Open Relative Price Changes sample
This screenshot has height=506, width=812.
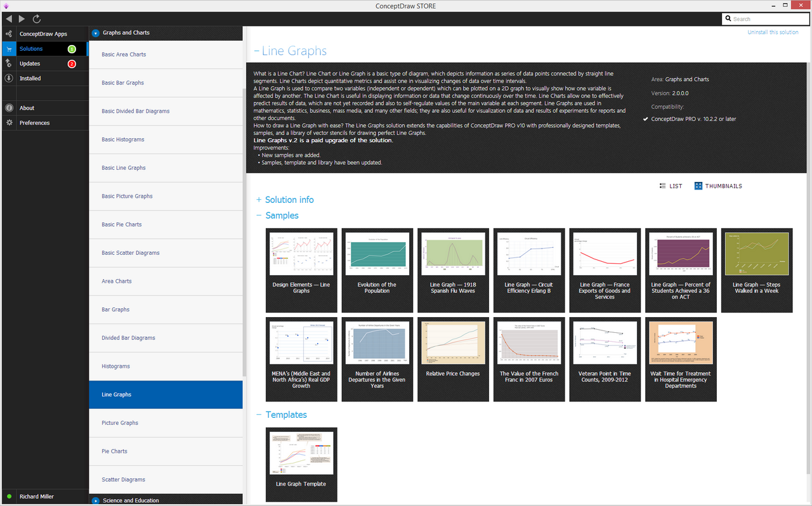coord(453,360)
